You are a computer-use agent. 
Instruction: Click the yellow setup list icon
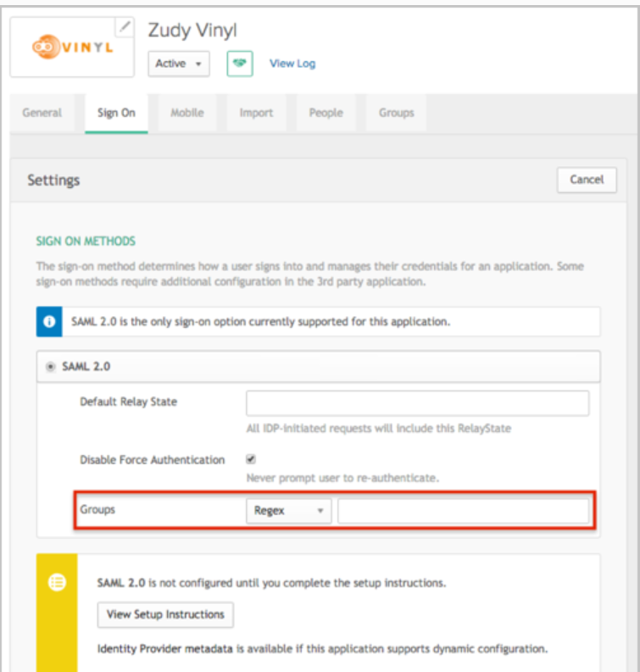coord(57,583)
